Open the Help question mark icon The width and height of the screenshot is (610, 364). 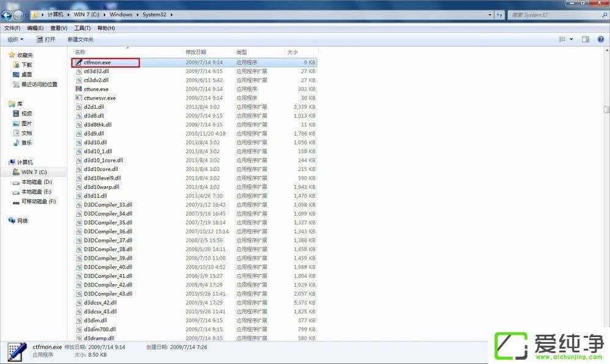point(600,39)
